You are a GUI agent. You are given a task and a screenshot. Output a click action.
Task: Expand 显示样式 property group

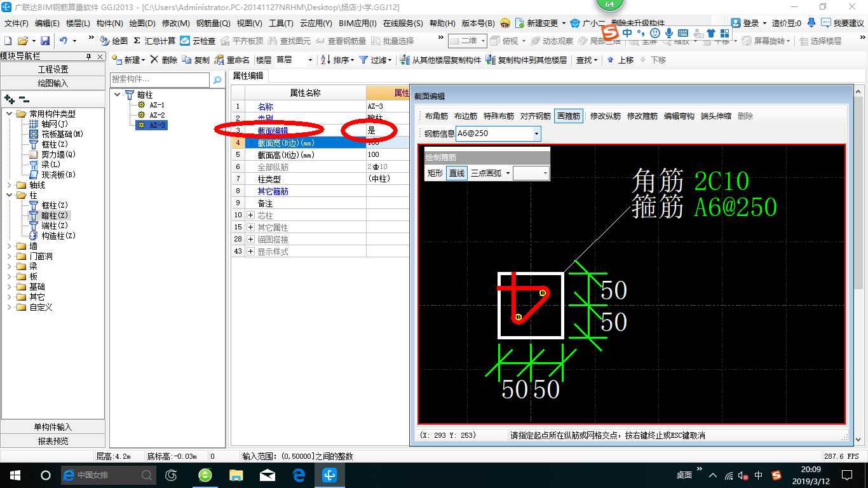click(250, 252)
